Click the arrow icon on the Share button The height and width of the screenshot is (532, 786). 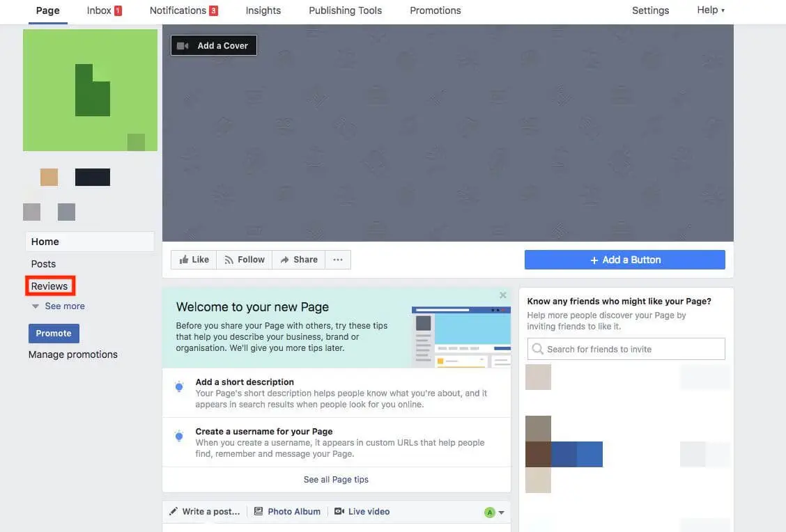pyautogui.click(x=285, y=260)
